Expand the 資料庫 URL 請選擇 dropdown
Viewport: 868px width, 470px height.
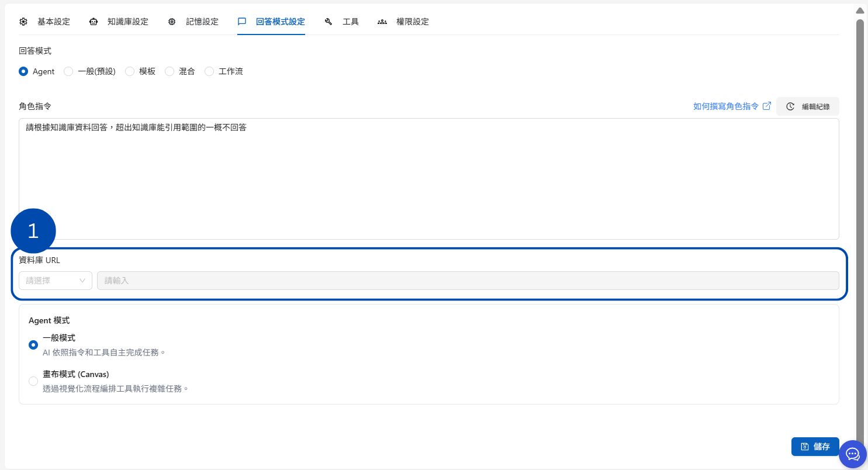(x=56, y=281)
